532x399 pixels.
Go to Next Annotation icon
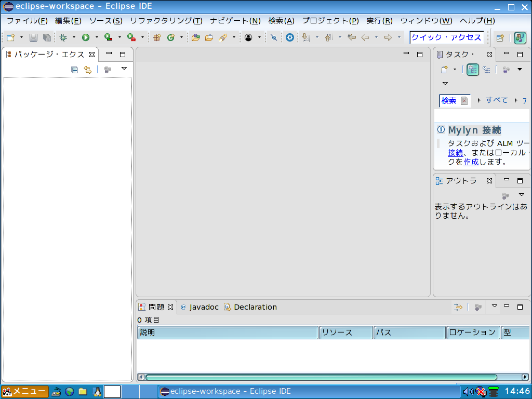[x=306, y=37]
